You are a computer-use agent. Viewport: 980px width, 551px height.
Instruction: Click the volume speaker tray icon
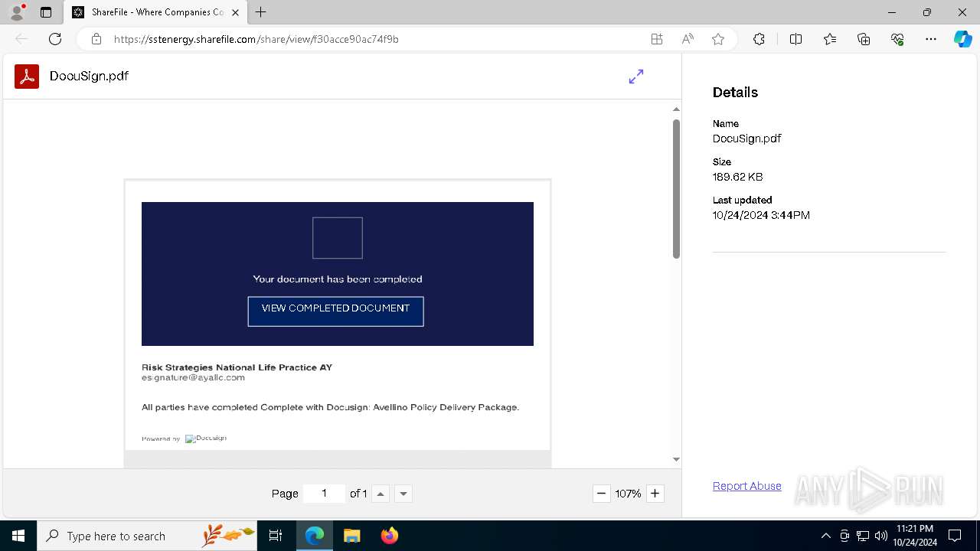(880, 536)
